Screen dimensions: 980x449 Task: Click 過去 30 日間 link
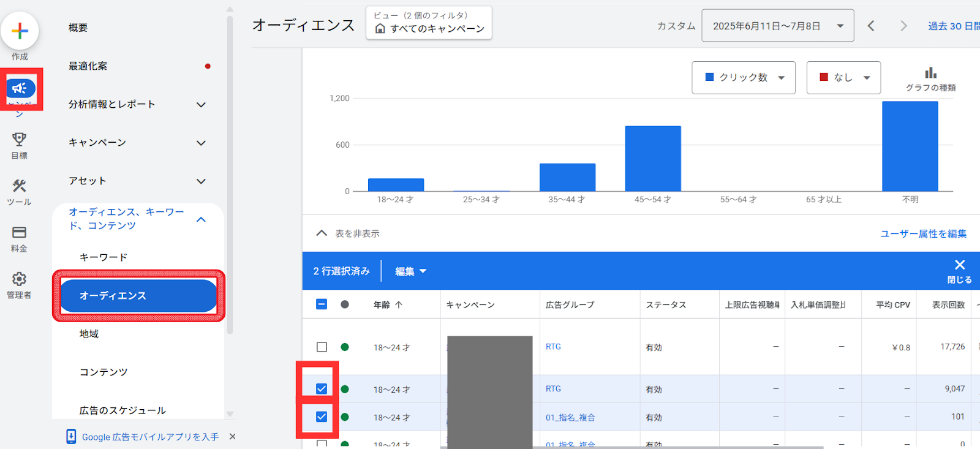click(953, 26)
